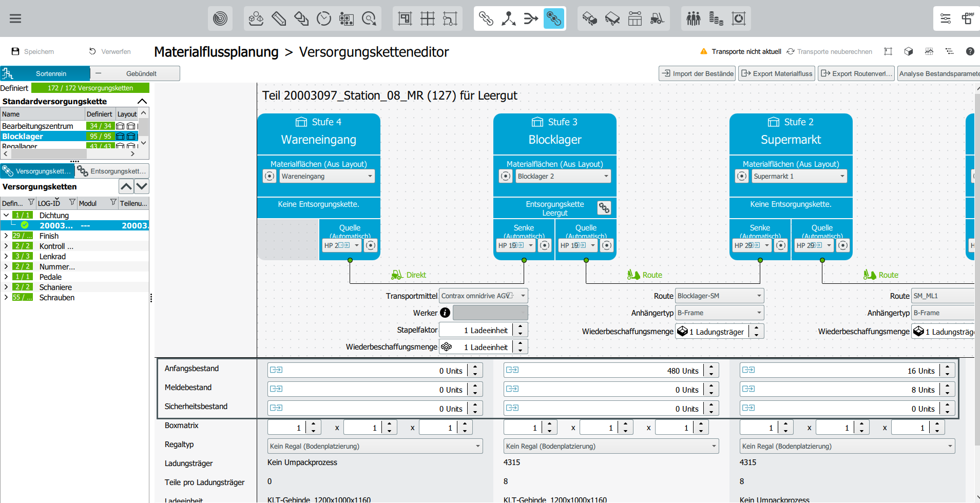Image resolution: width=980 pixels, height=503 pixels.
Task: Click the Entsorgungskette Leergut chain icon
Action: point(604,208)
